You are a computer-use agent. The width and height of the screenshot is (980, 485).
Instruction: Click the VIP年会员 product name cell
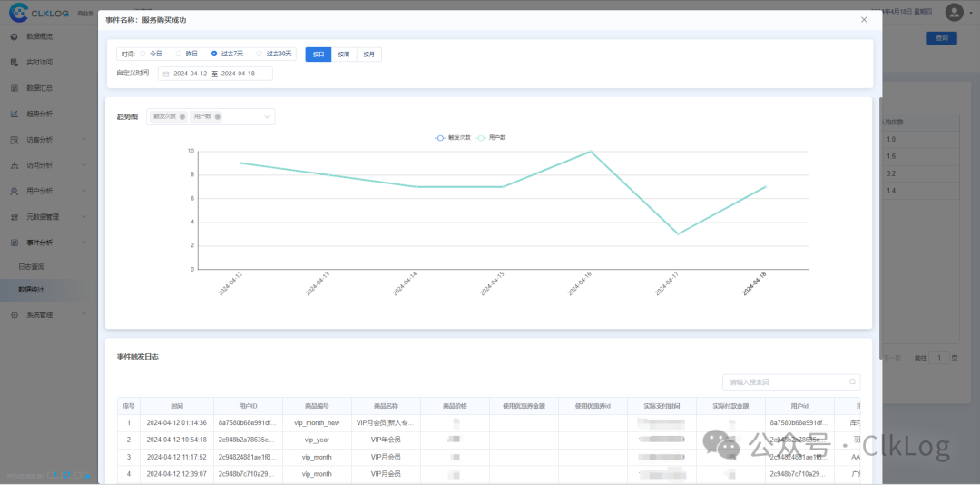(x=386, y=440)
